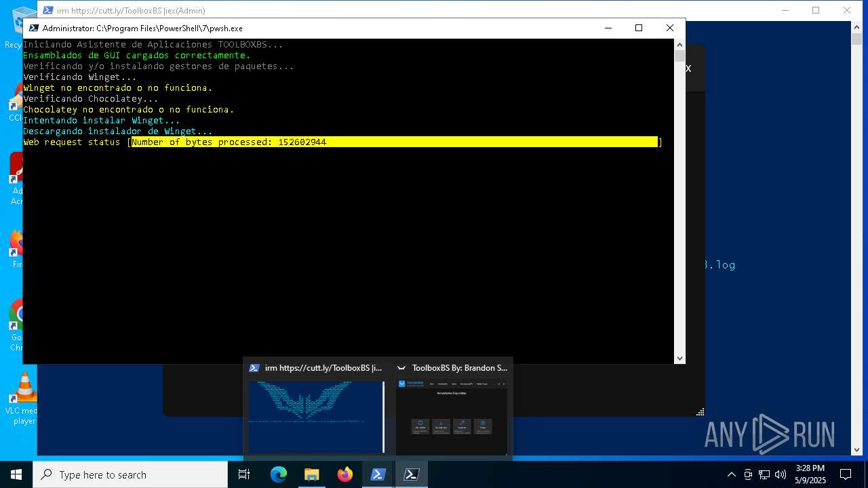Maximize the Administrator pwsh.exe window
The image size is (868, 488).
[x=638, y=28]
